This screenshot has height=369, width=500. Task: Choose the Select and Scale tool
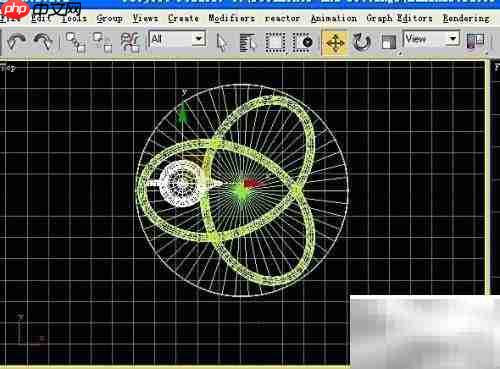pos(389,43)
